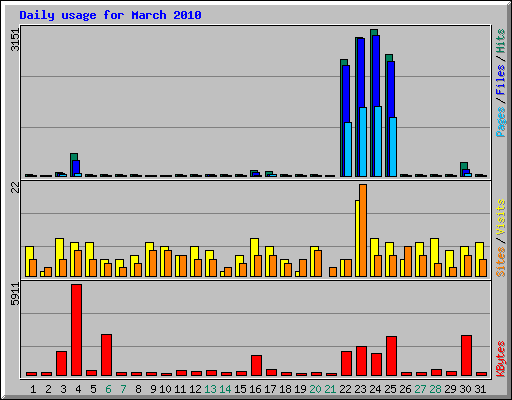
Task: Click day 30 on the date axis
Action: [465, 389]
